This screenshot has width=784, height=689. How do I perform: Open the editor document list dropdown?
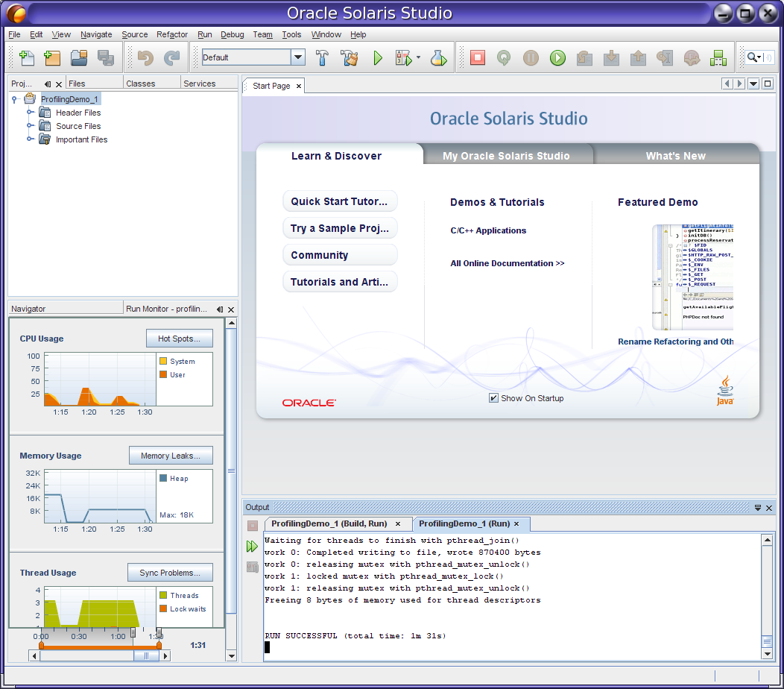pos(753,84)
